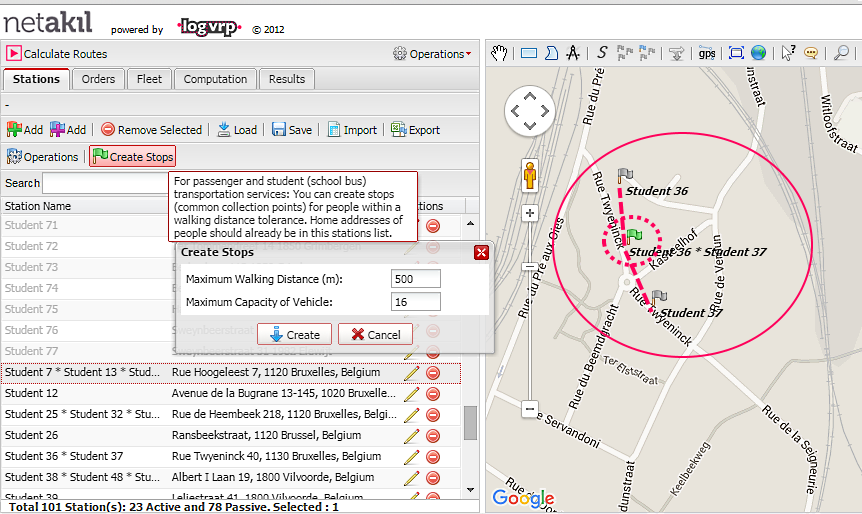The image size is (862, 514).
Task: Remove the Student 36 * Student 37 station
Action: (433, 457)
